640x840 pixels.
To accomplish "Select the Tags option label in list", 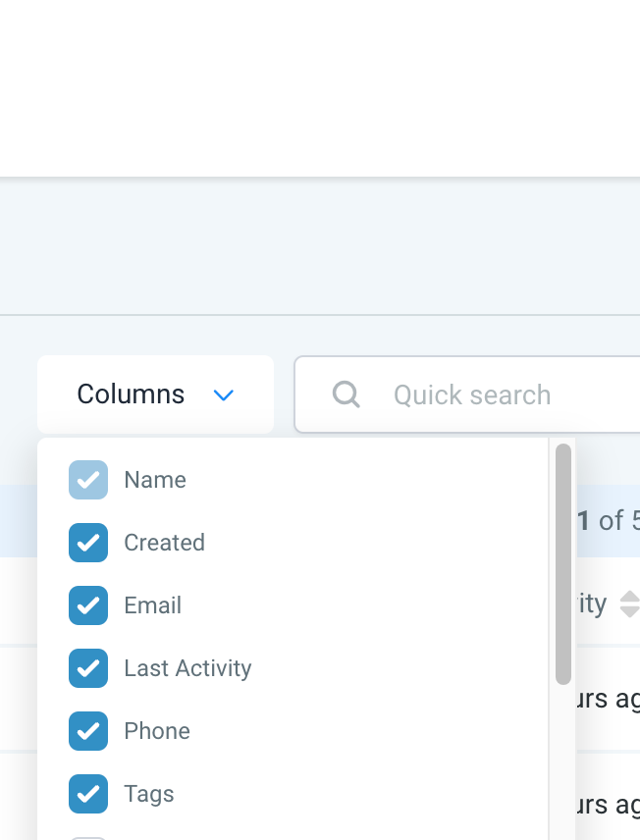I will 149,794.
